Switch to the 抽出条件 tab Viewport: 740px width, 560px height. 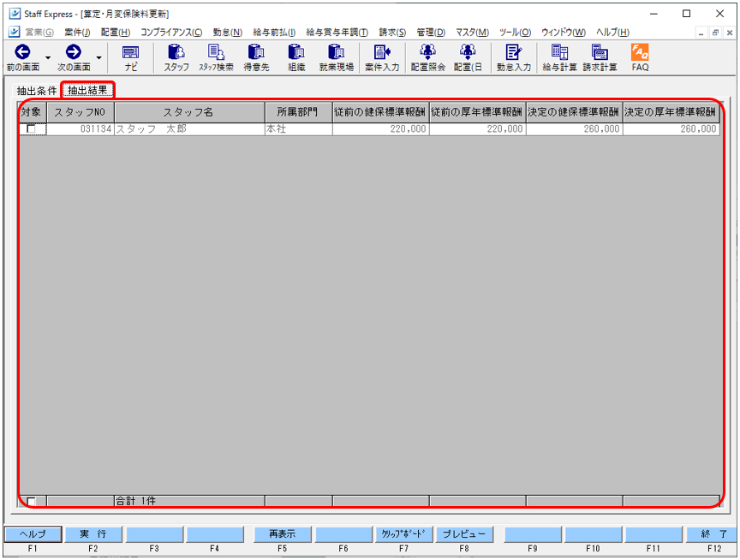coord(36,91)
